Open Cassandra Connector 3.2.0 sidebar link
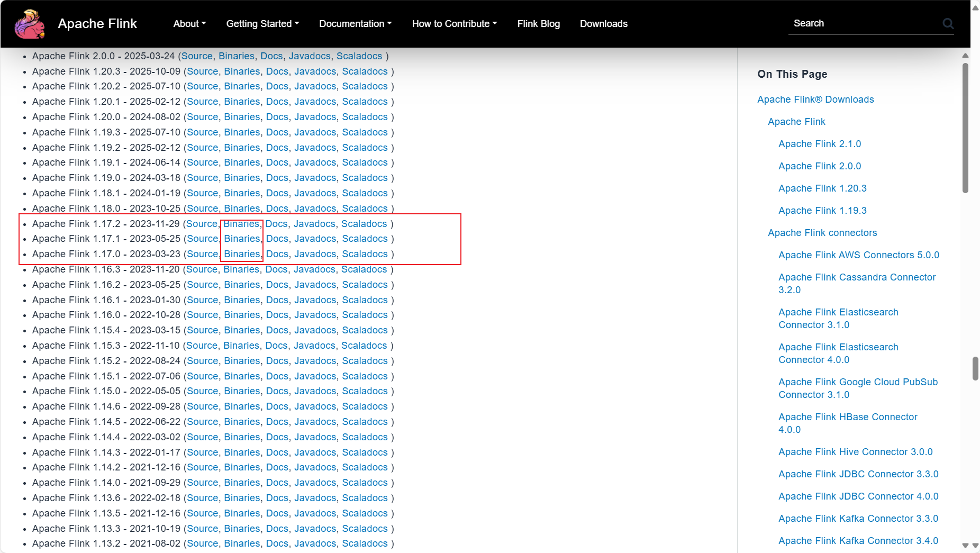This screenshot has height=553, width=980. (857, 284)
